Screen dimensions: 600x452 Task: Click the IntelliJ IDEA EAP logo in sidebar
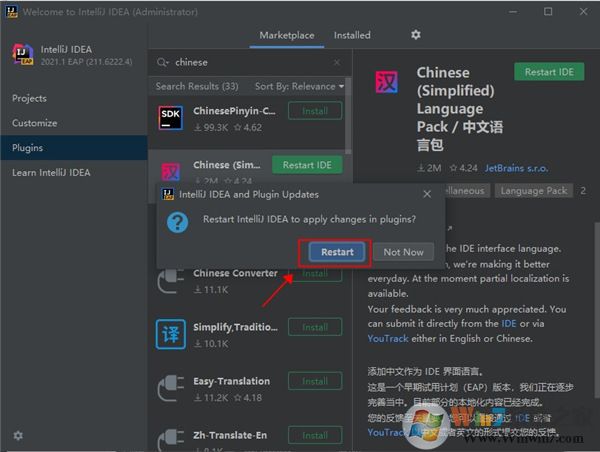[x=22, y=54]
